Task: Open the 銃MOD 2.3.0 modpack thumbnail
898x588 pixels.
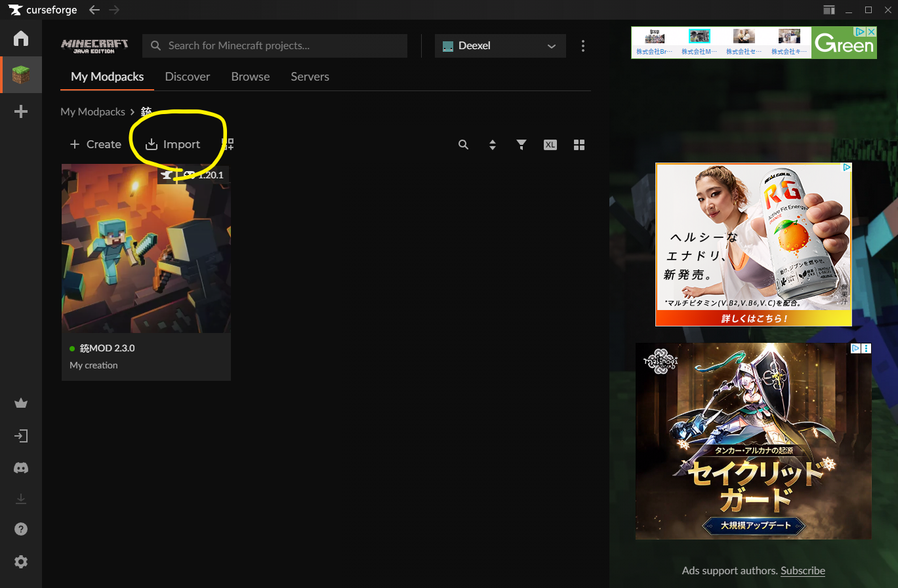Action: pos(146,248)
